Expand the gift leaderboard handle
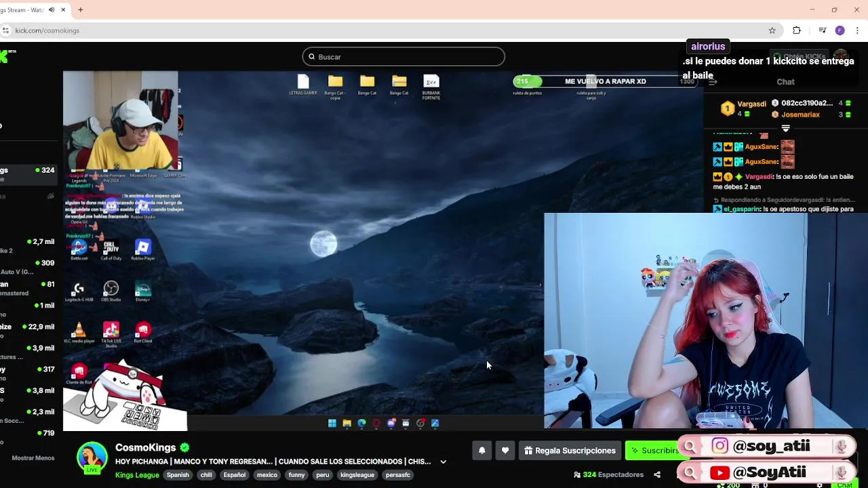Screen dimensions: 868x488 point(785,128)
